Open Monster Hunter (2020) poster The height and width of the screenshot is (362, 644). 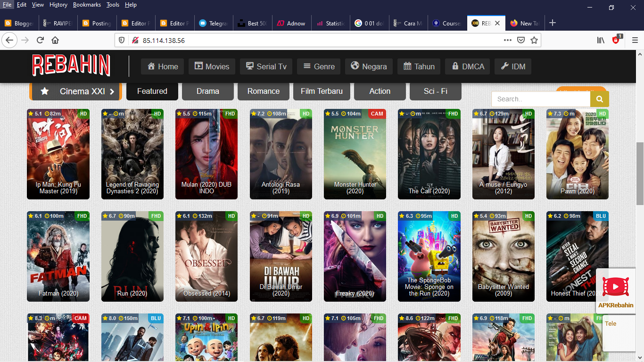tap(355, 154)
